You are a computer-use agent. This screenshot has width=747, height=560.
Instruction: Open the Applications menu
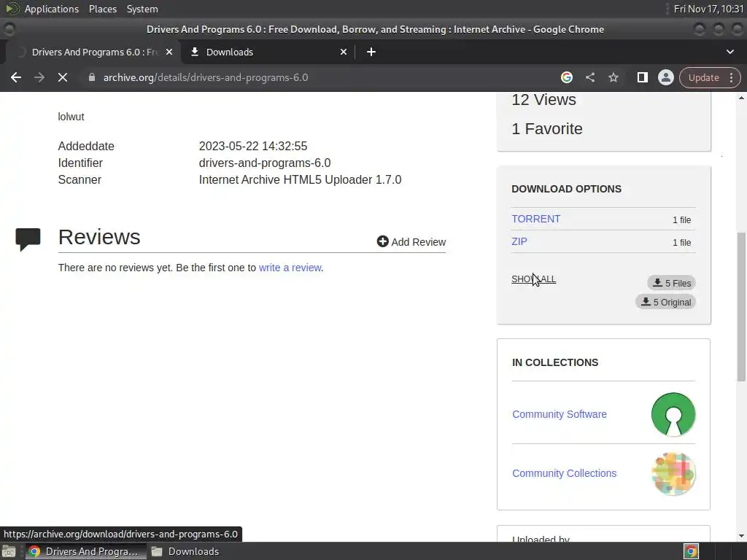click(52, 9)
